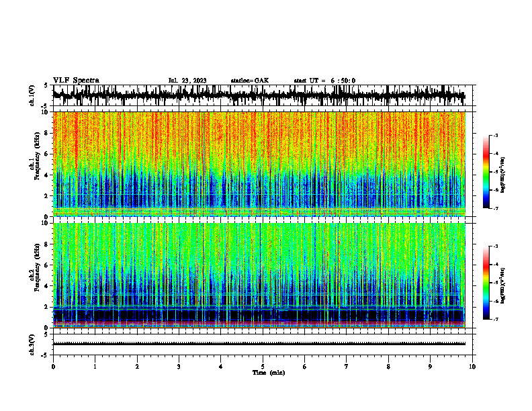Click the ch.2 "Frequency (kHz)" axis label
The height and width of the screenshot is (411, 532).
(x=36, y=267)
